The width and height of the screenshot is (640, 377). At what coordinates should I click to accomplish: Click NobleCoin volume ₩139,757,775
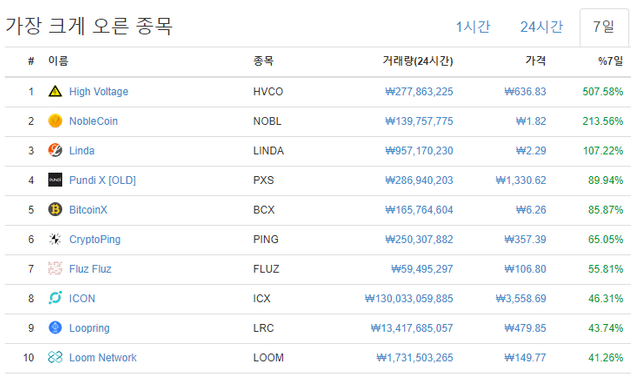tap(419, 121)
